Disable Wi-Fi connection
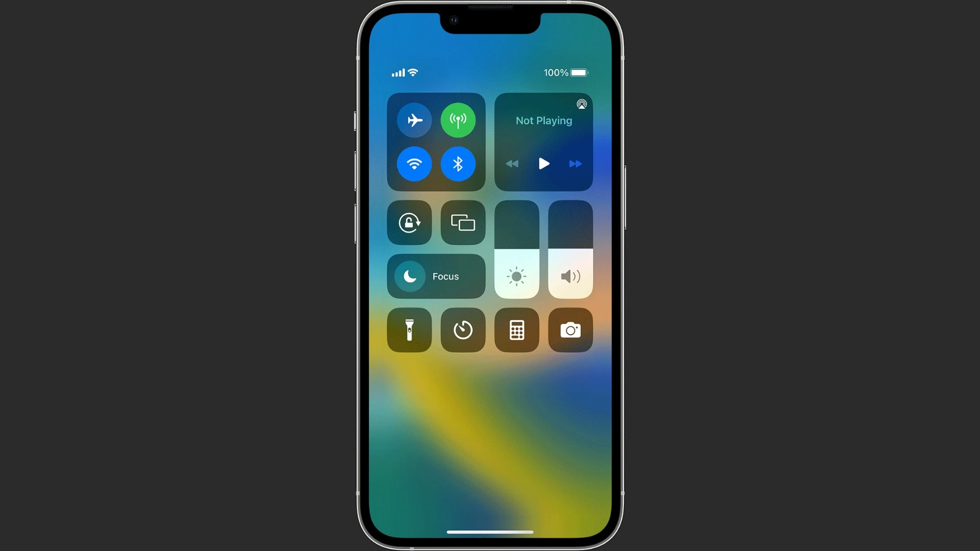 (x=414, y=164)
